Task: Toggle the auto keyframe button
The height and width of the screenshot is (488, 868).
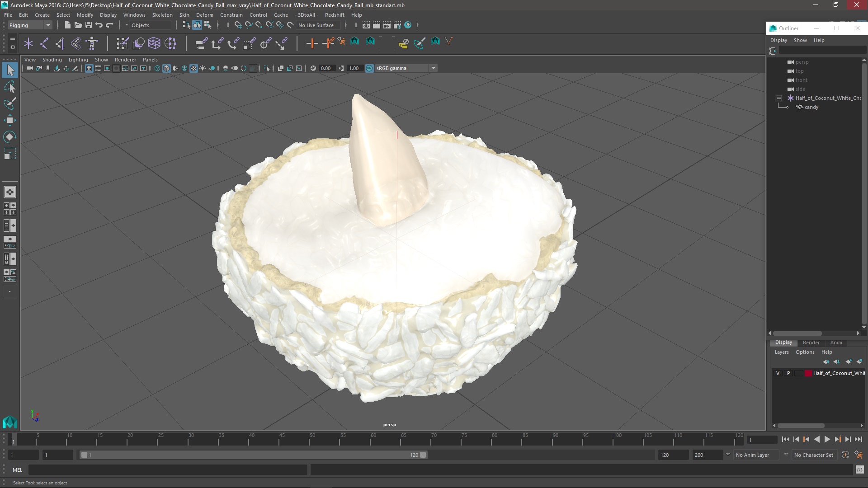Action: [x=845, y=455]
